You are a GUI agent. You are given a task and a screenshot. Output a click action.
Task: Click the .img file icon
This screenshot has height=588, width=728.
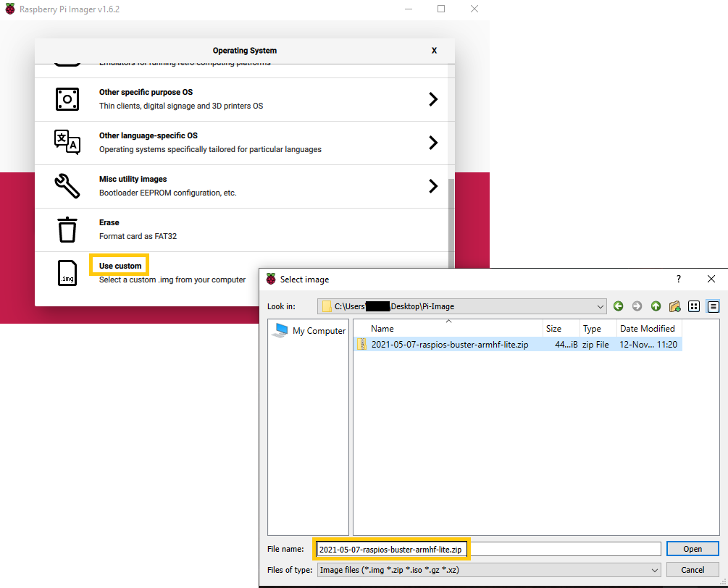(67, 273)
